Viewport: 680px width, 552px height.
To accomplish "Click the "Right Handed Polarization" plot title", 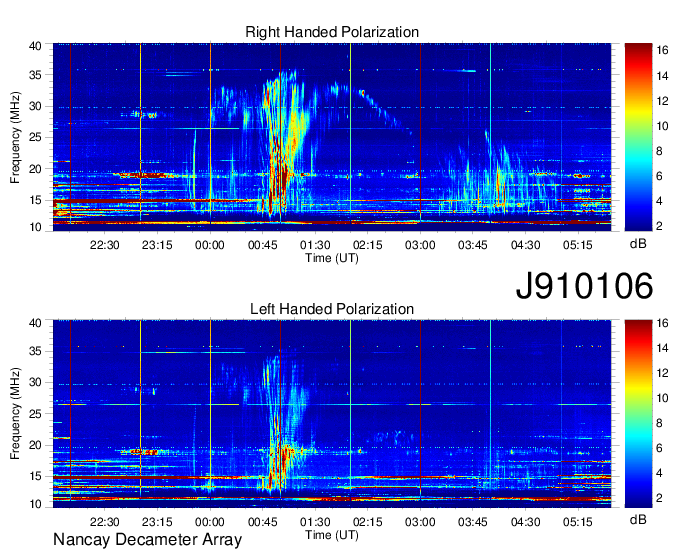I will point(332,32).
